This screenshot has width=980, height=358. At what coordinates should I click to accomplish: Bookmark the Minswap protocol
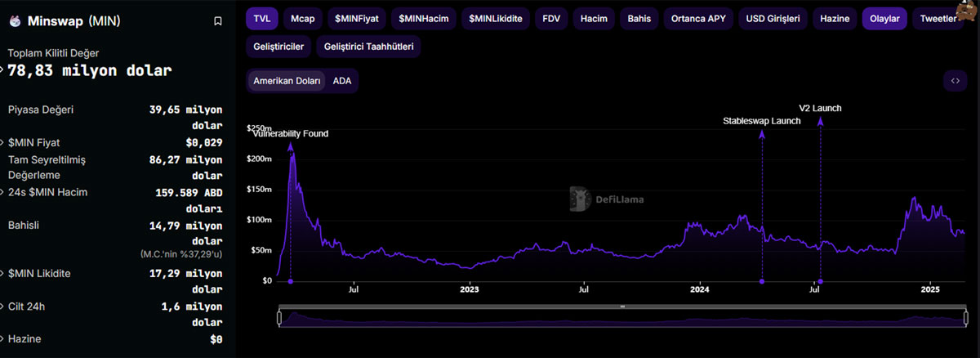tap(217, 22)
